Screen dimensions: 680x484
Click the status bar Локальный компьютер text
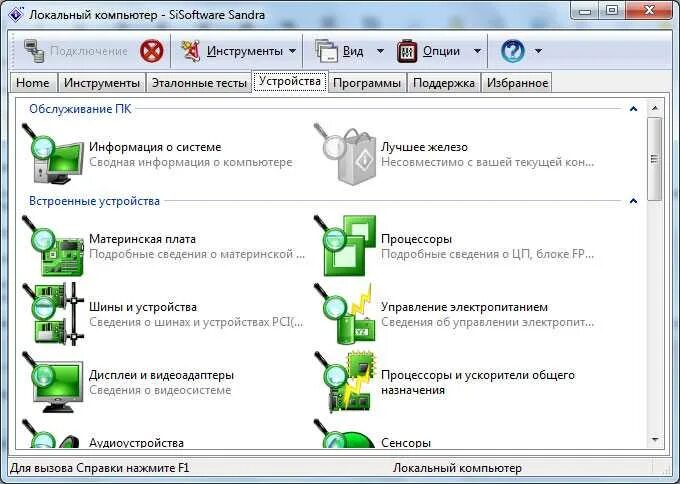(457, 468)
